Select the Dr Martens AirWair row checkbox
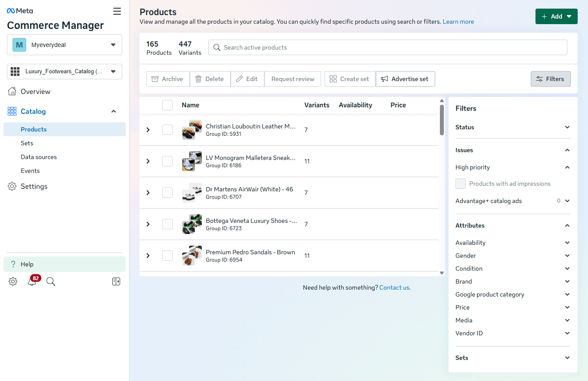 click(x=167, y=193)
